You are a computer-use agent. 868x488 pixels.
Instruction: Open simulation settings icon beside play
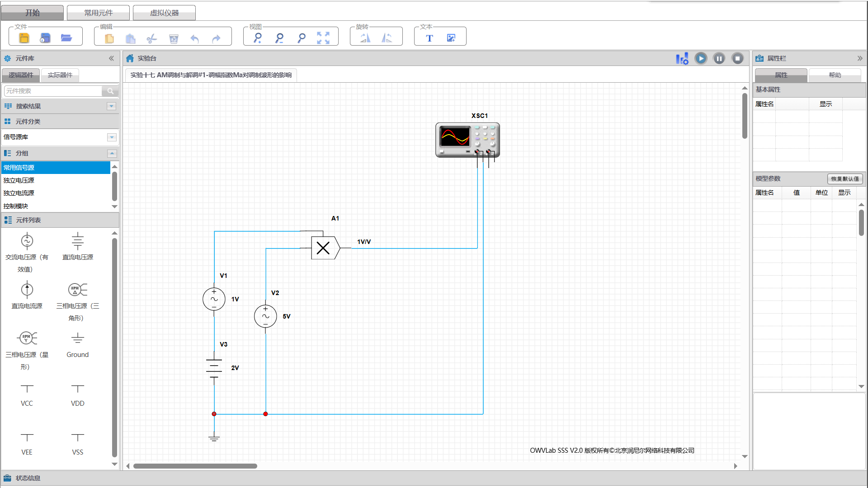click(682, 59)
